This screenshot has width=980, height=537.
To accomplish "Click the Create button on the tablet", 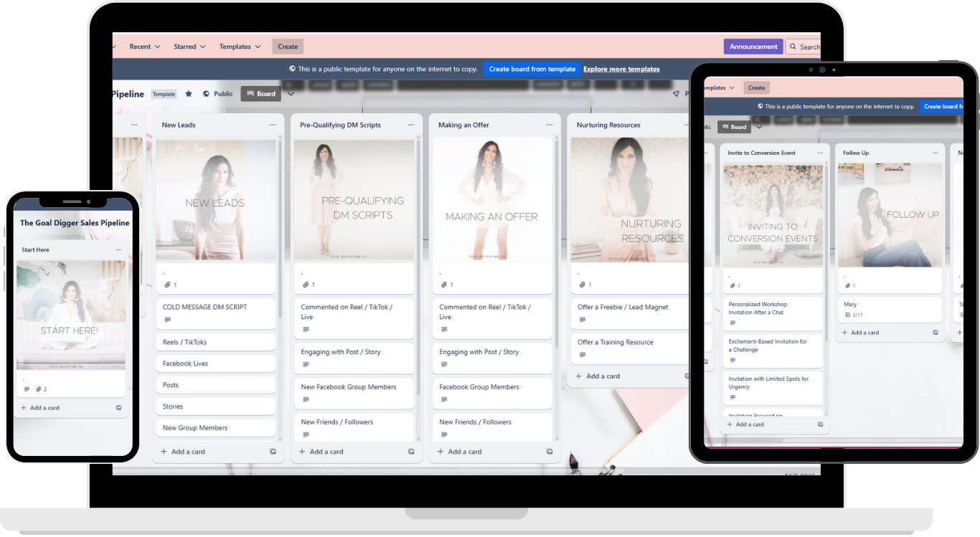I will point(757,87).
